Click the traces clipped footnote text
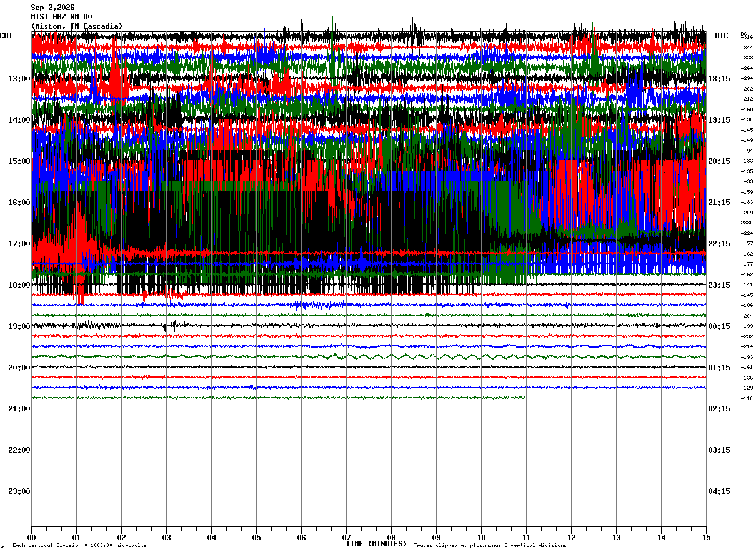The image size is (756, 554). point(490,546)
